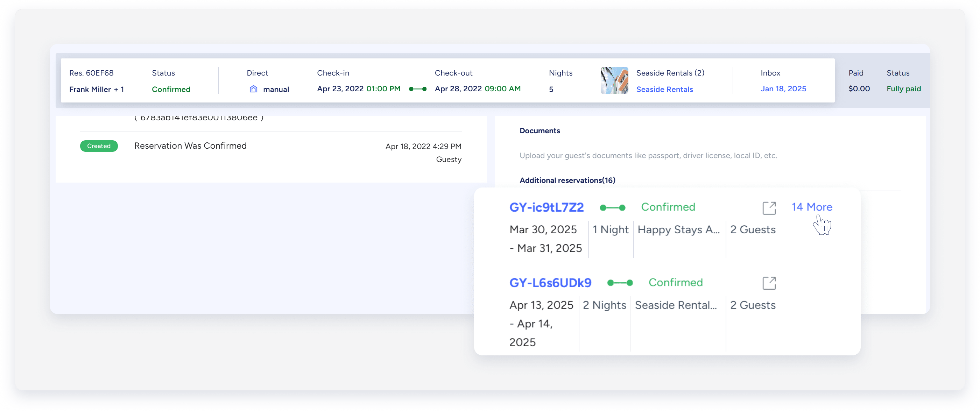Open GY-ic9tL7Z2 reservation in new tab icon

pos(769,208)
